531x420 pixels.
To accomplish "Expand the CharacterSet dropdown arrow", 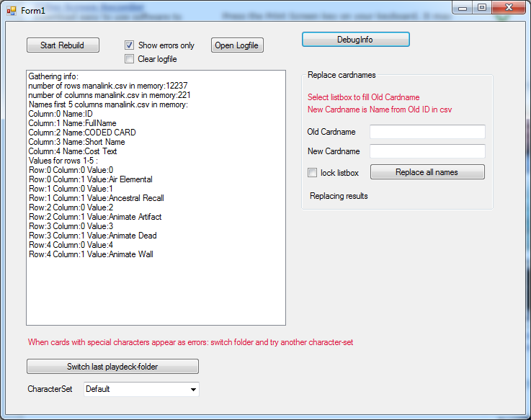I will pos(192,390).
